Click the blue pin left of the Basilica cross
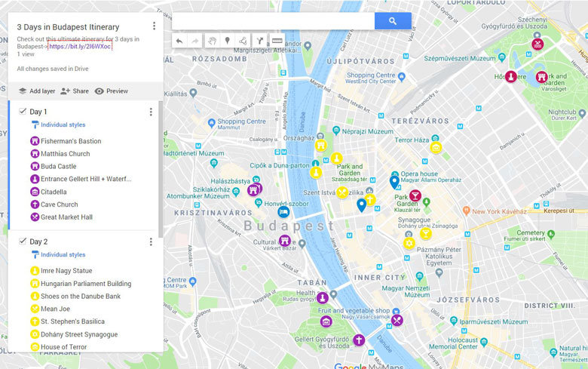 click(361, 205)
